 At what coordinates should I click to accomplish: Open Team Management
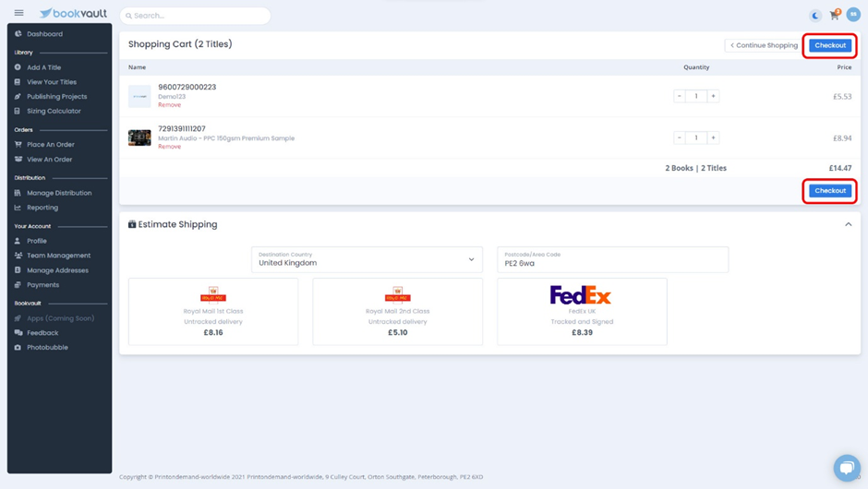pyautogui.click(x=59, y=256)
